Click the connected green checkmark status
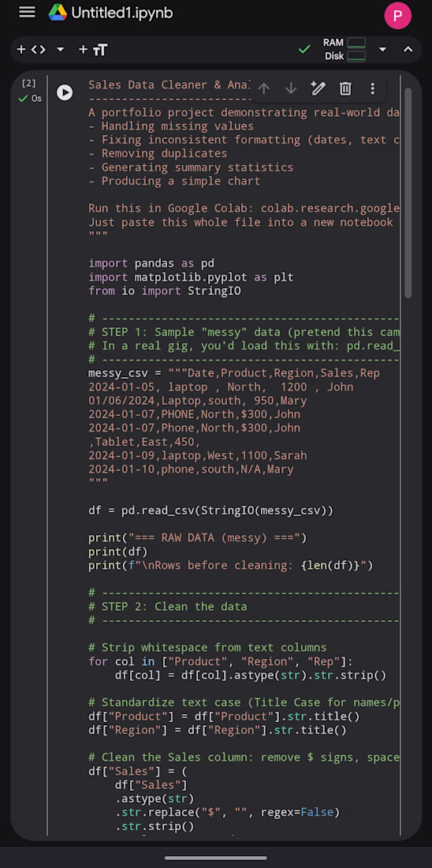The image size is (432, 868). [304, 50]
